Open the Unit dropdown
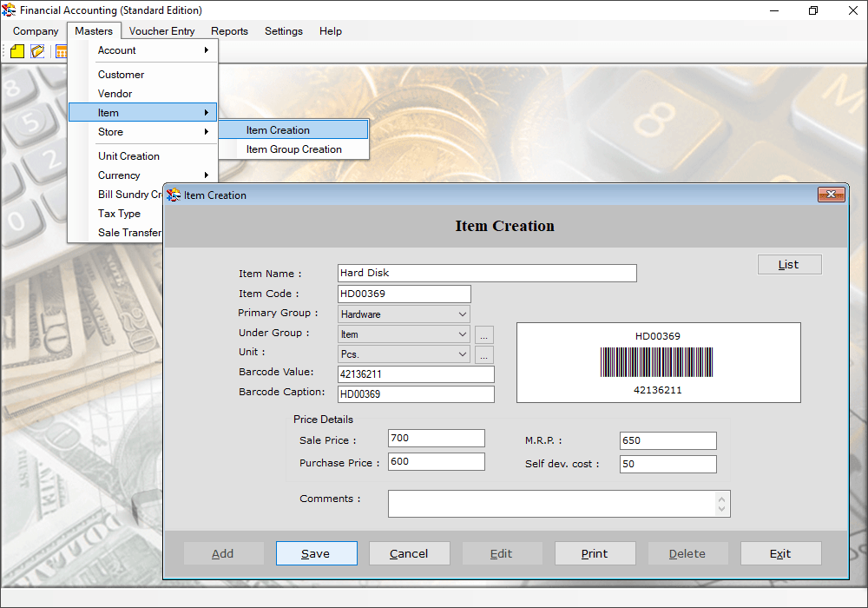This screenshot has width=868, height=608. pyautogui.click(x=404, y=354)
